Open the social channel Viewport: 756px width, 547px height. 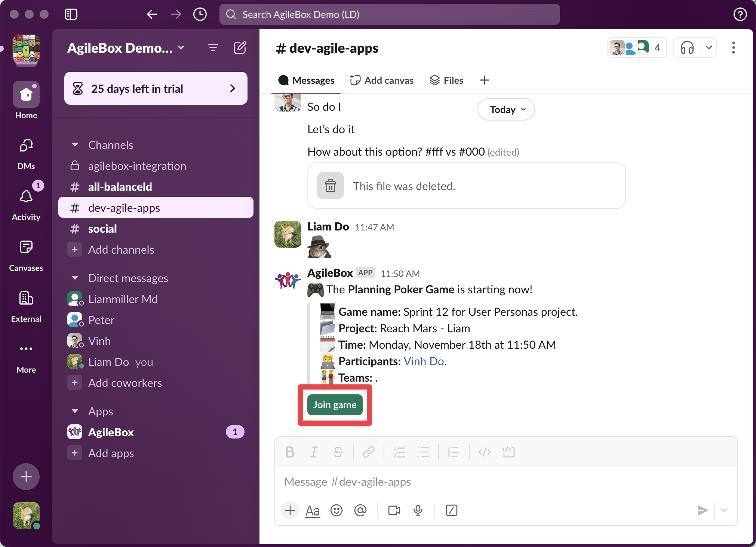[102, 229]
